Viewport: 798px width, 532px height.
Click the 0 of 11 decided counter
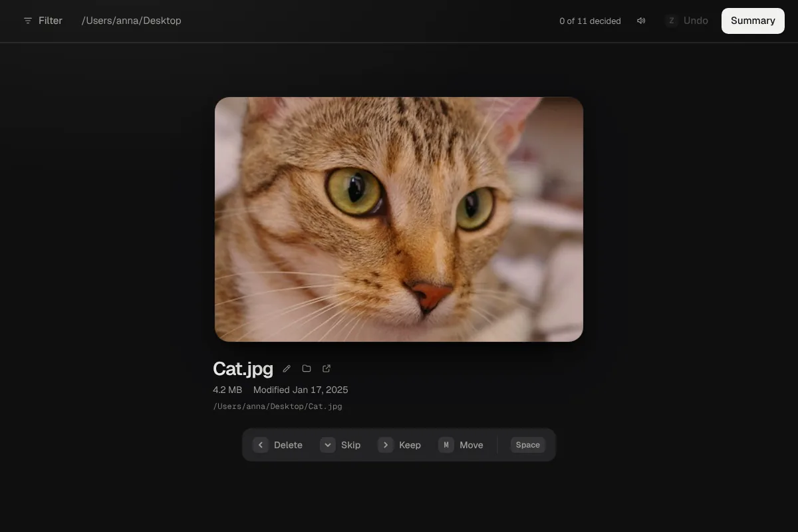[590, 21]
